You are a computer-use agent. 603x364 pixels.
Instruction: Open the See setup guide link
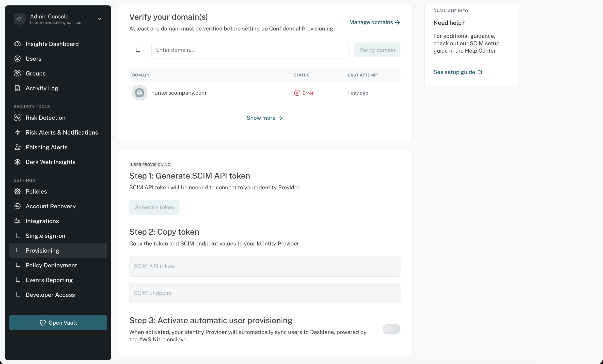[458, 72]
